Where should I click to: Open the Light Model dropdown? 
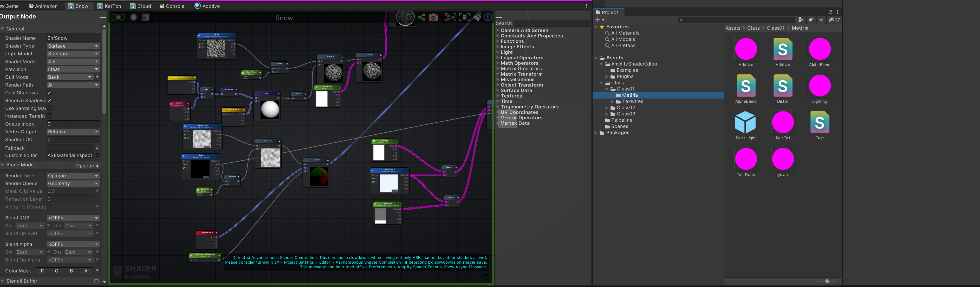point(73,54)
